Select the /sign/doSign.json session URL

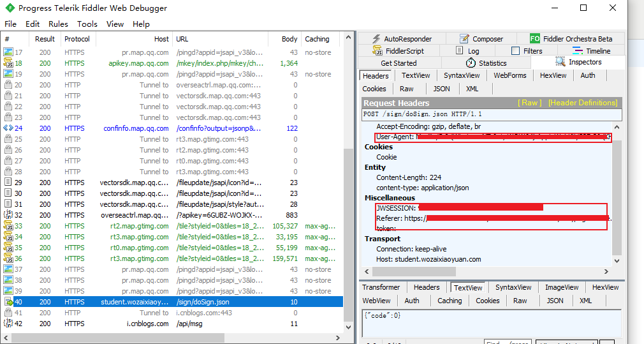tap(203, 302)
